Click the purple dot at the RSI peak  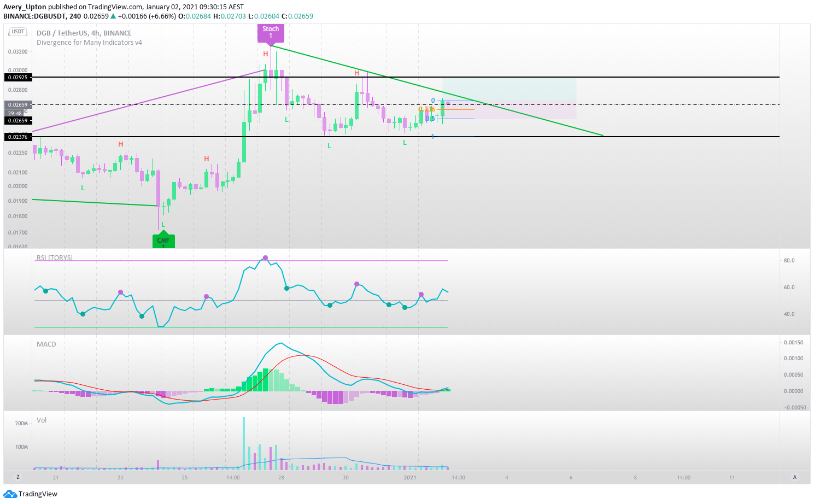pyautogui.click(x=265, y=257)
